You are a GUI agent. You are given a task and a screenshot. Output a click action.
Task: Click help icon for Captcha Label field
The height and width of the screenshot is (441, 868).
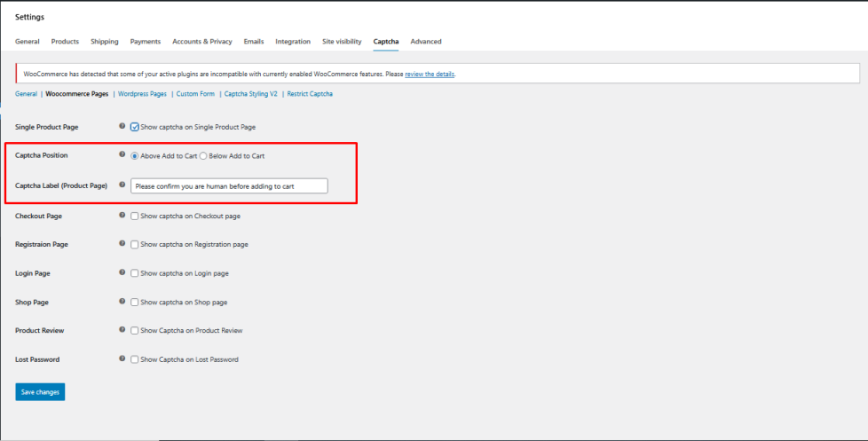point(122,185)
